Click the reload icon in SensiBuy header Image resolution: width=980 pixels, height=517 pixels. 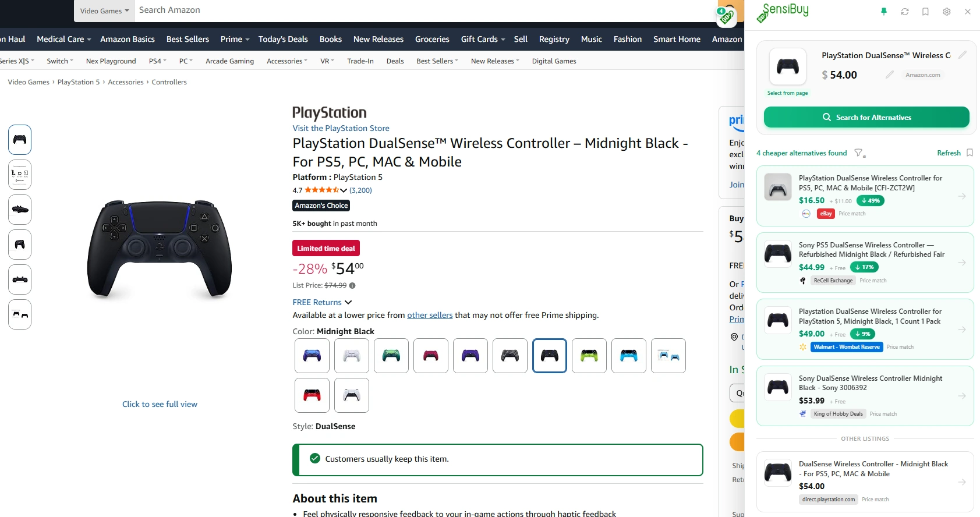click(x=905, y=12)
